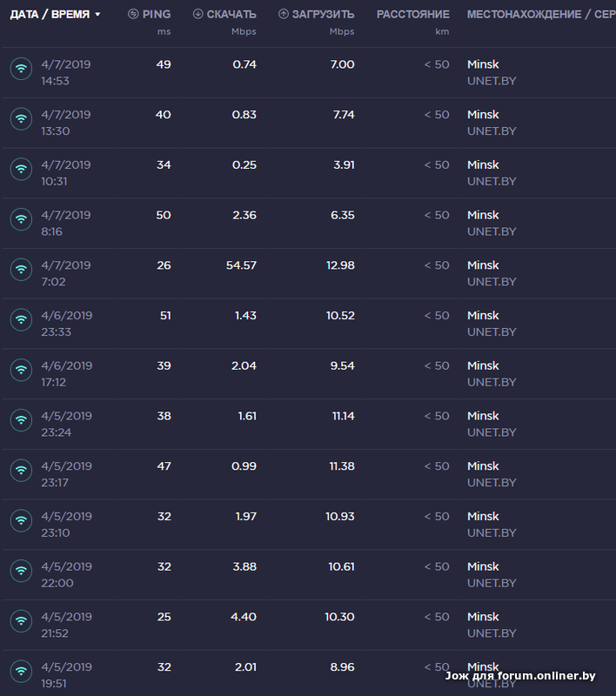Sort by ЗАГРУЗИТЬ upload column header

pyautogui.click(x=317, y=15)
